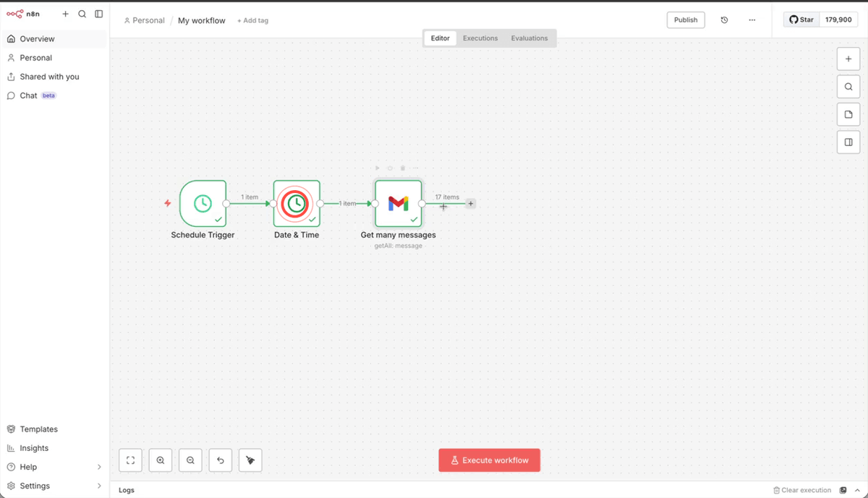Undo the last canvas change

pos(220,460)
